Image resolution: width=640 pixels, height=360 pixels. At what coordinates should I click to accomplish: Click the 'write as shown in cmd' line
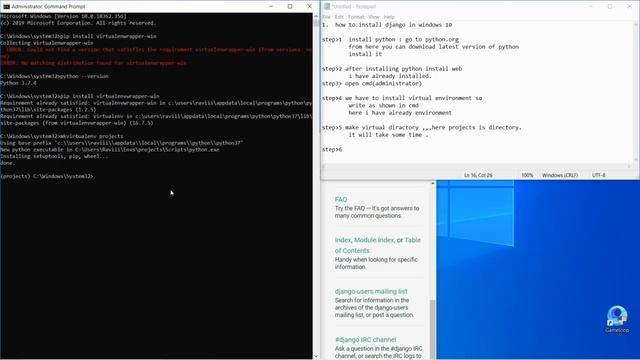pyautogui.click(x=383, y=106)
